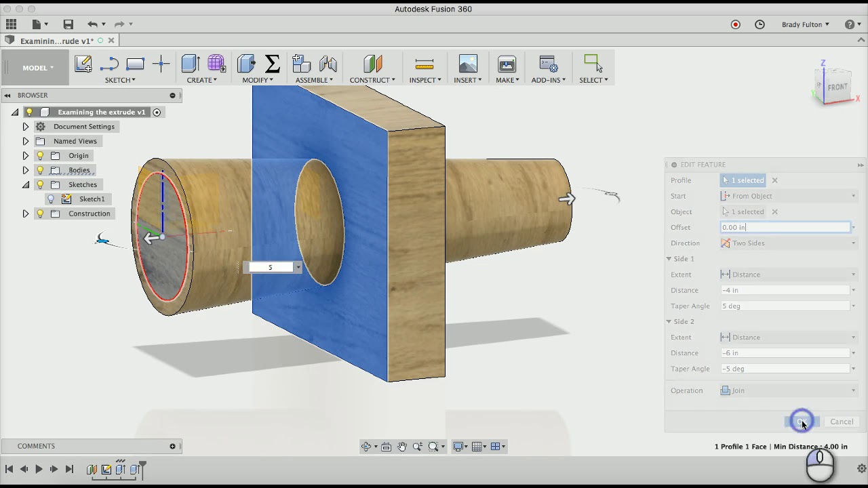Select the Measure tool under Inspect
868x488 pixels.
point(425,64)
